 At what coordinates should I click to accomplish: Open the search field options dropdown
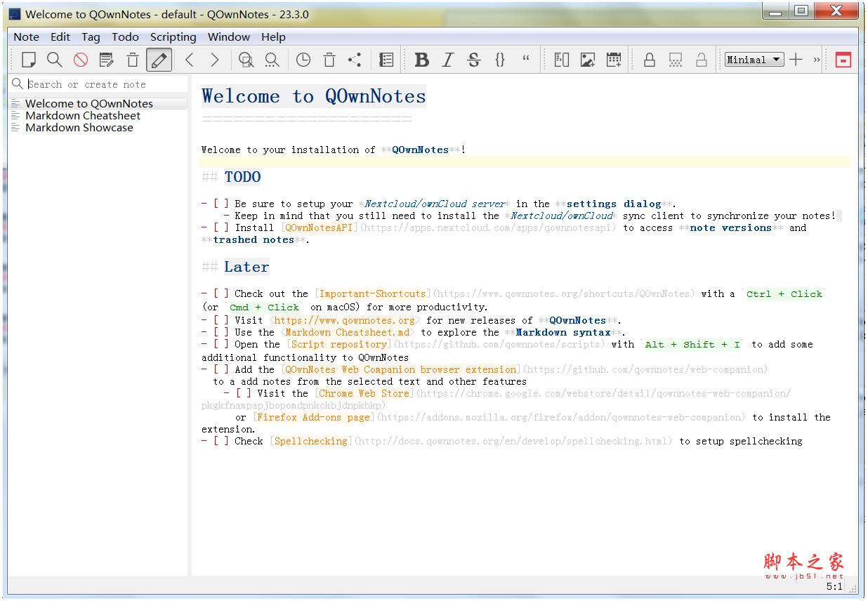(17, 84)
